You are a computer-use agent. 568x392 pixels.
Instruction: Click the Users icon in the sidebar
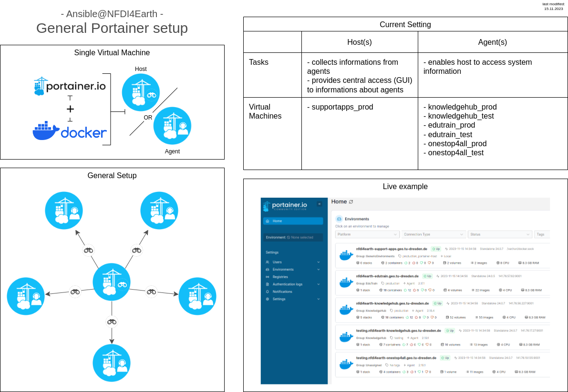[x=268, y=262]
